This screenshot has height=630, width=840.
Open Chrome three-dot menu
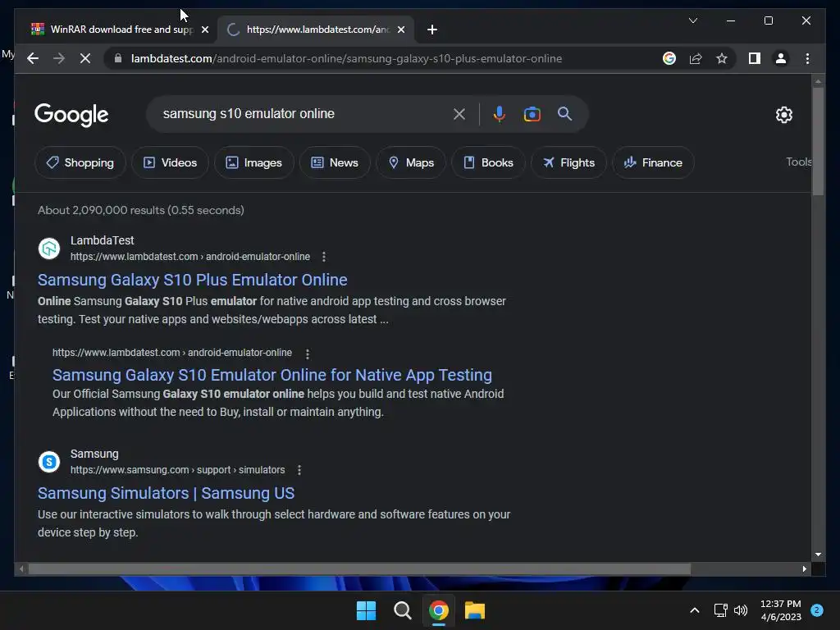[x=807, y=58]
